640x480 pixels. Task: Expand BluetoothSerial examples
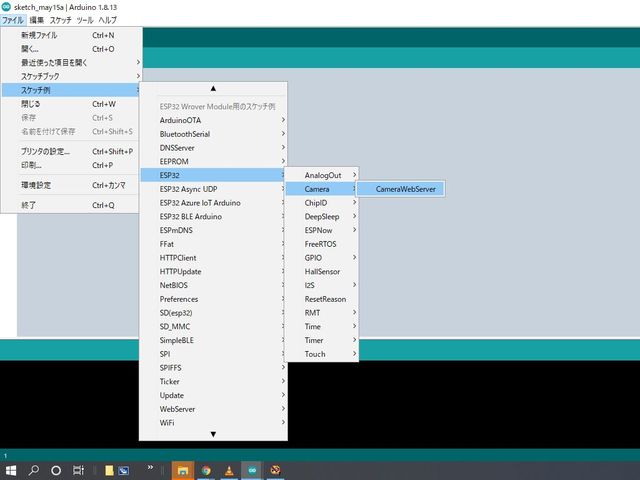tap(213, 134)
